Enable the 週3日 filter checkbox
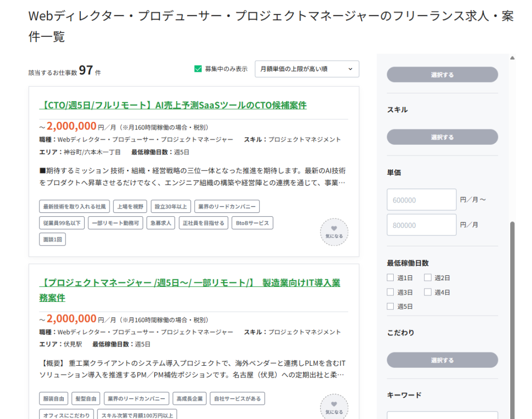The image size is (532, 419). click(390, 292)
